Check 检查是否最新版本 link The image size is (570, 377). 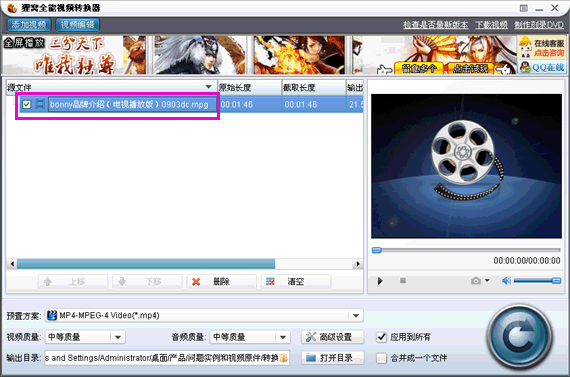click(435, 25)
